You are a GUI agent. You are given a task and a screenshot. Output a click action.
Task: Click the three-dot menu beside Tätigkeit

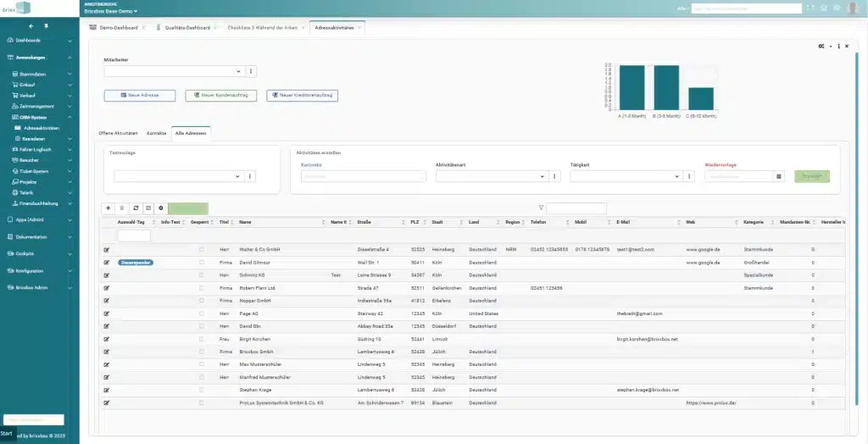[689, 176]
